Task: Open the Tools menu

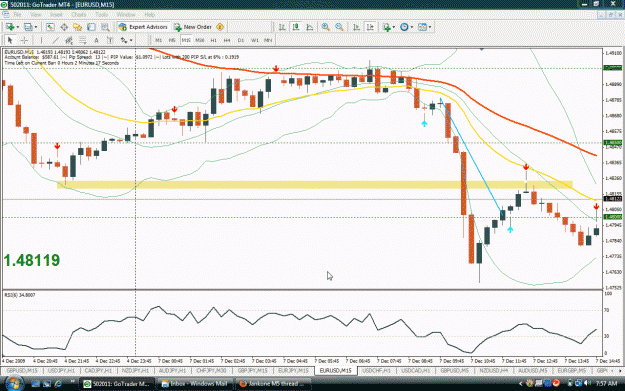Action: [x=102, y=14]
